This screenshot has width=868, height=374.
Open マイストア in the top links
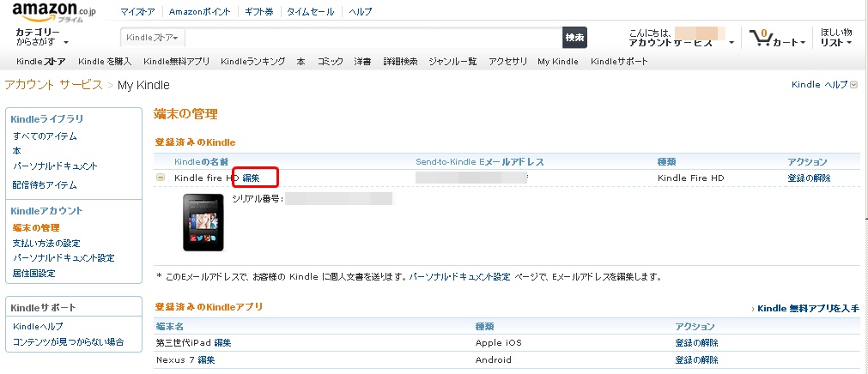139,11
